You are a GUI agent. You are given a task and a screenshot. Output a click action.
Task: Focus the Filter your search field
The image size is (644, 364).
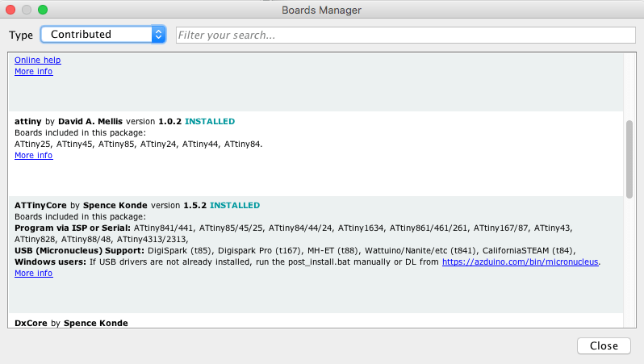click(405, 35)
